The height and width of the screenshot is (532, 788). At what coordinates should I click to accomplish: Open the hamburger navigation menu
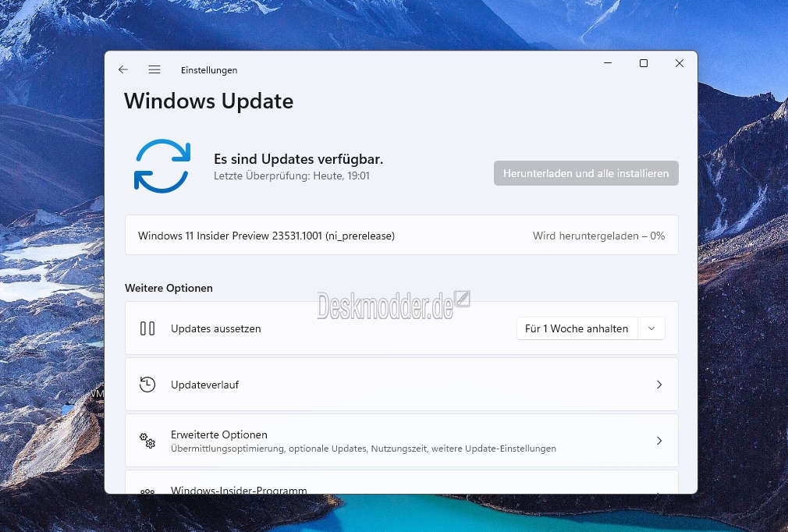pos(154,70)
